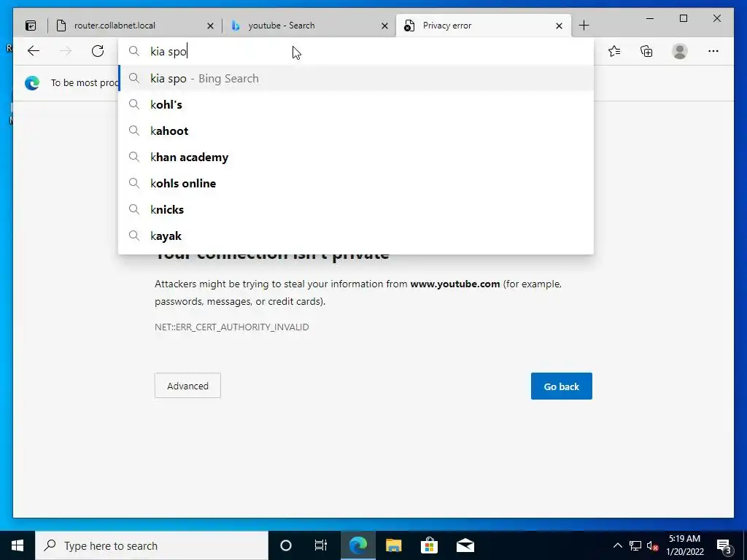
Task: Open the Settings and more ellipsis menu
Action: 713,51
